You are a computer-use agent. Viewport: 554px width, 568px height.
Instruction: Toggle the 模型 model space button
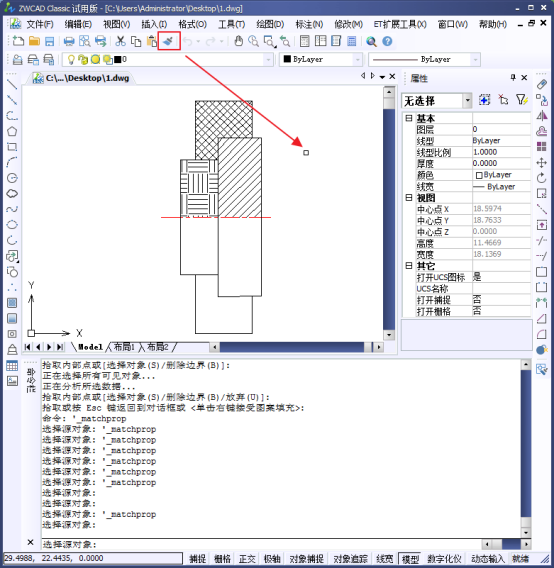tap(410, 559)
